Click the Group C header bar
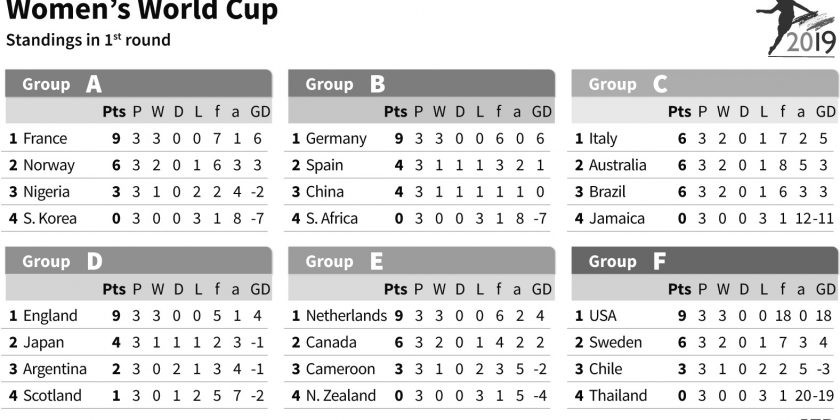Image resolution: width=840 pixels, height=420 pixels. pyautogui.click(x=704, y=84)
